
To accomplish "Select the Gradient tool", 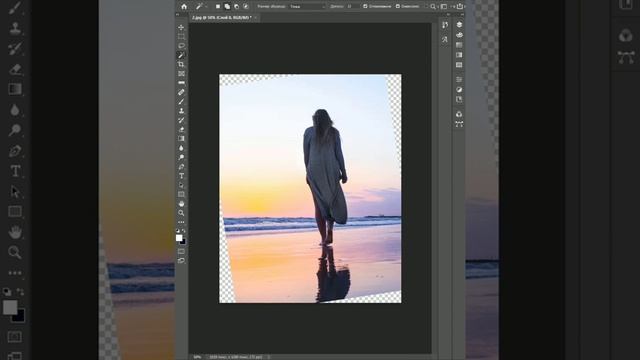I will [181, 139].
